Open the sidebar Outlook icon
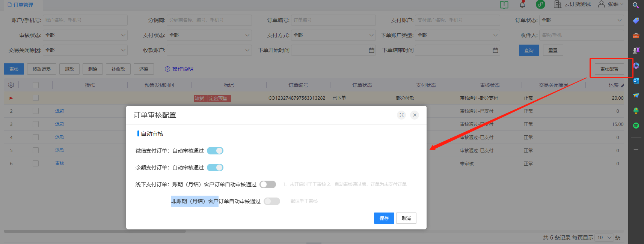 636,81
